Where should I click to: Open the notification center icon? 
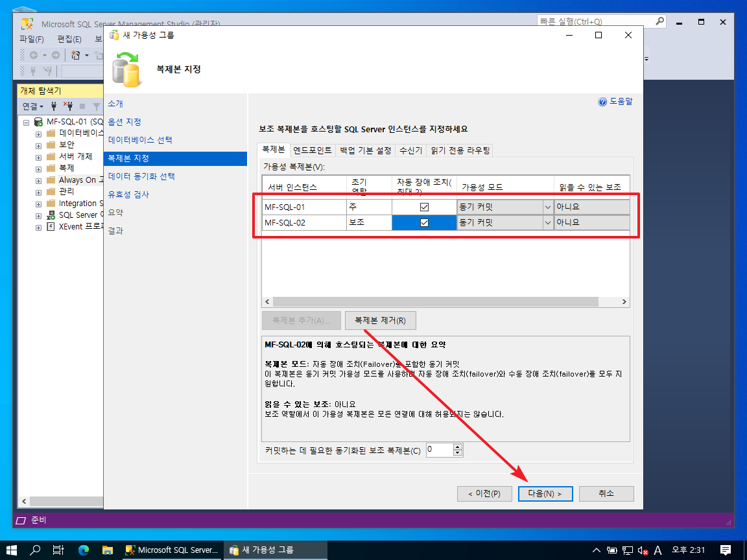[726, 550]
